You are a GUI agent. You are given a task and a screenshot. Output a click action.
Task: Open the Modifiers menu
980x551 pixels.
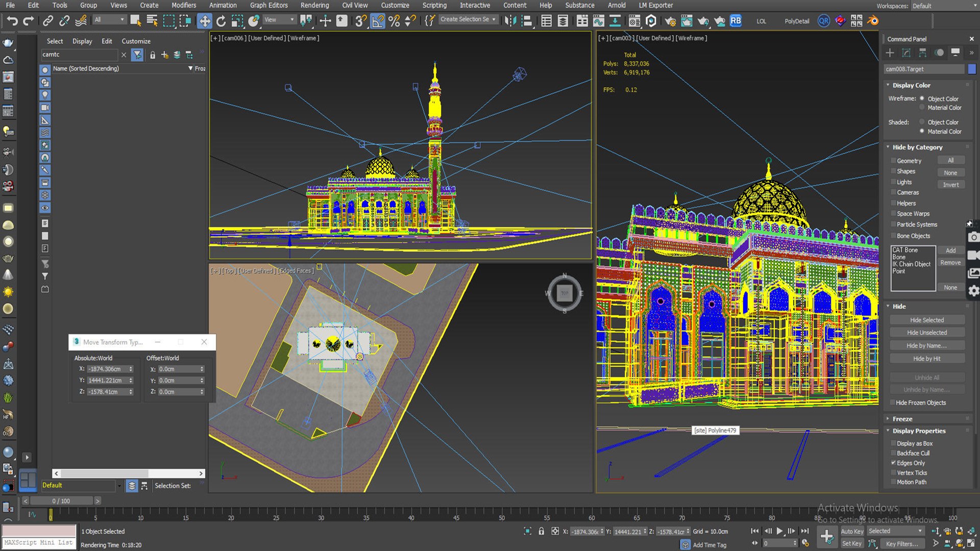[184, 5]
